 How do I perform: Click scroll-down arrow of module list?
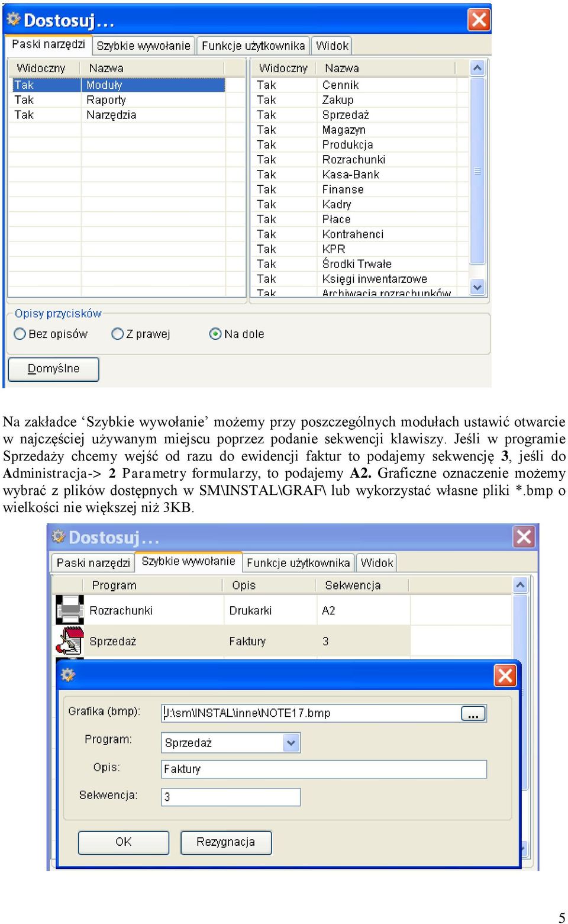(477, 287)
